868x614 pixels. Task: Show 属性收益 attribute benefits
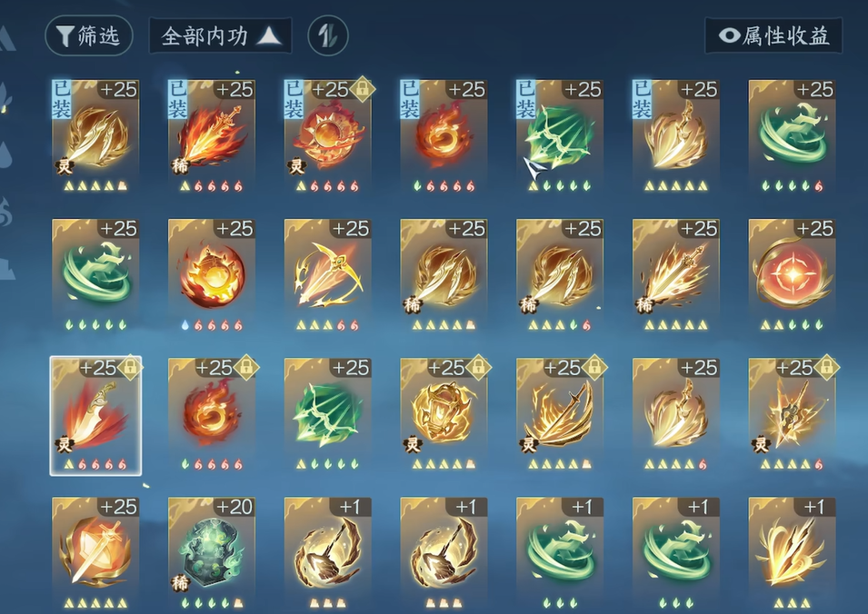[773, 36]
